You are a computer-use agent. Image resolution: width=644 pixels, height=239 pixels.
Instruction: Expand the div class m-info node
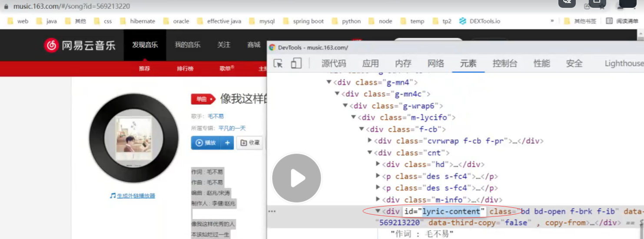pyautogui.click(x=378, y=200)
